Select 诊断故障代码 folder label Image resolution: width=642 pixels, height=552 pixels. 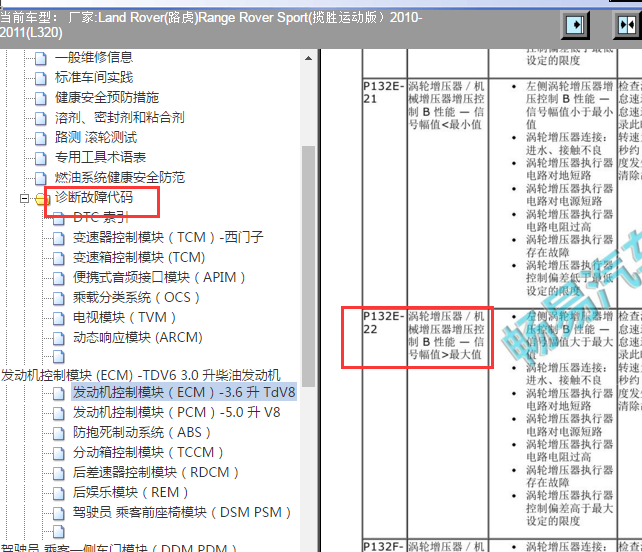[94, 197]
